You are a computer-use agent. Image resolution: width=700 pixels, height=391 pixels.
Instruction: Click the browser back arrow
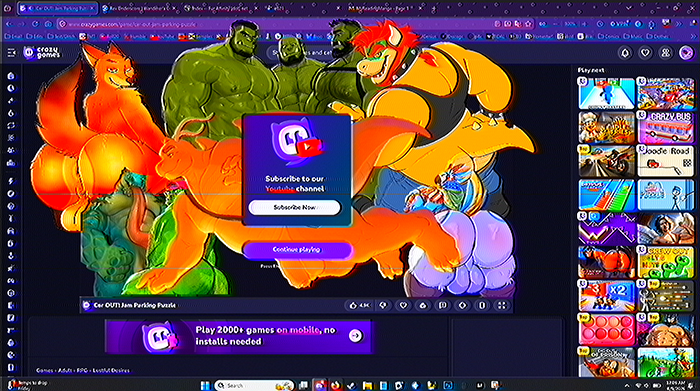point(9,24)
